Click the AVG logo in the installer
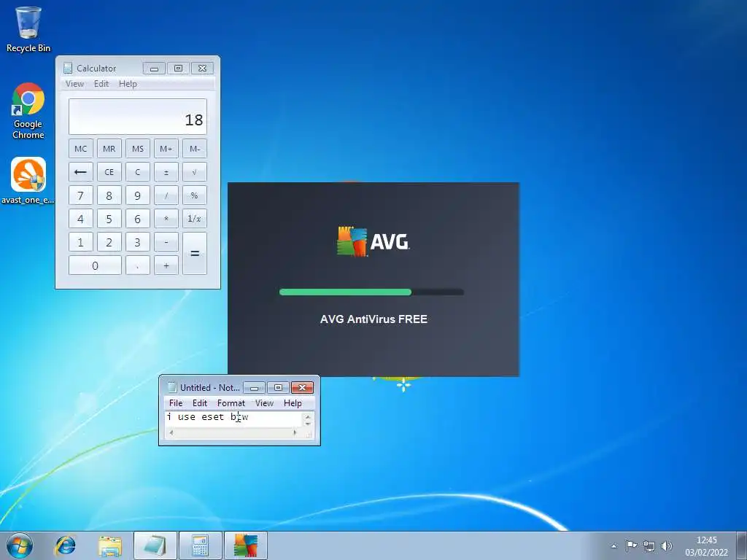Image resolution: width=747 pixels, height=560 pixels. coord(373,242)
